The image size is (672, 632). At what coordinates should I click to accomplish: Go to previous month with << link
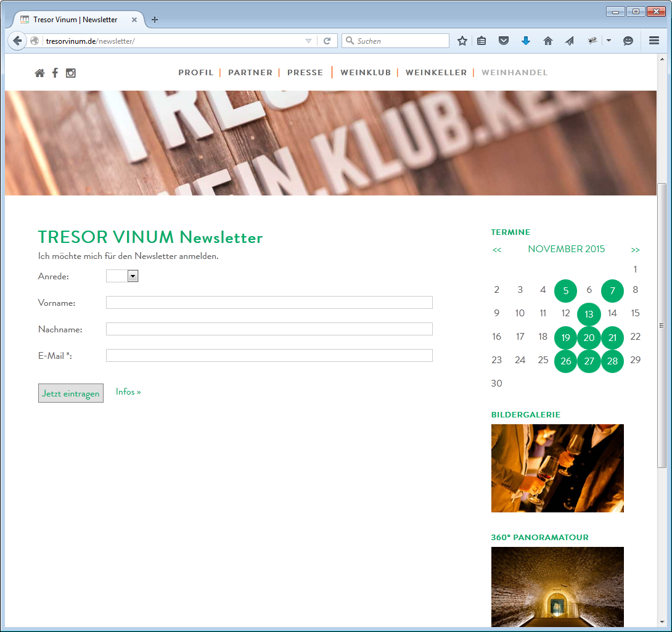497,250
